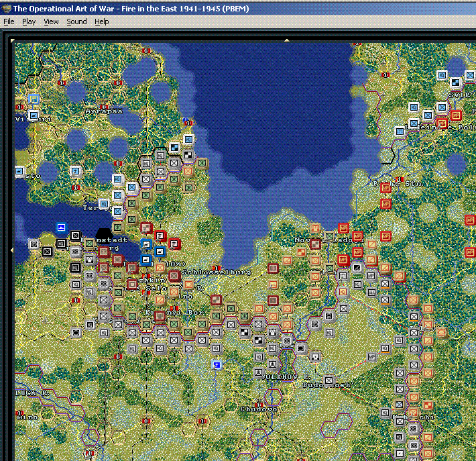
Task: Select the Finnish HQ unit on Ladoga's western shore
Action: (188, 140)
